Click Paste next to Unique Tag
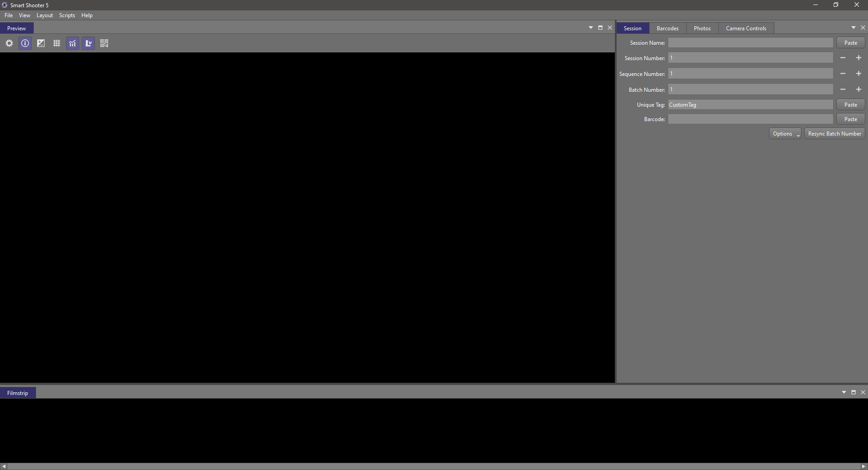 pos(850,105)
